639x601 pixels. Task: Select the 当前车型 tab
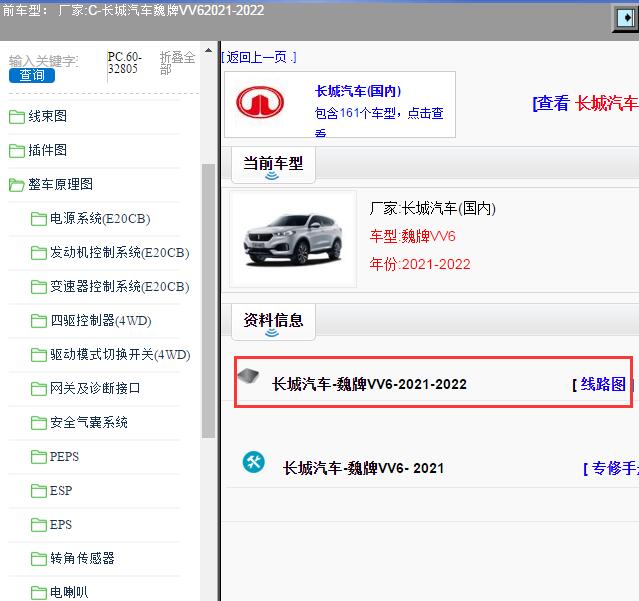(x=273, y=165)
